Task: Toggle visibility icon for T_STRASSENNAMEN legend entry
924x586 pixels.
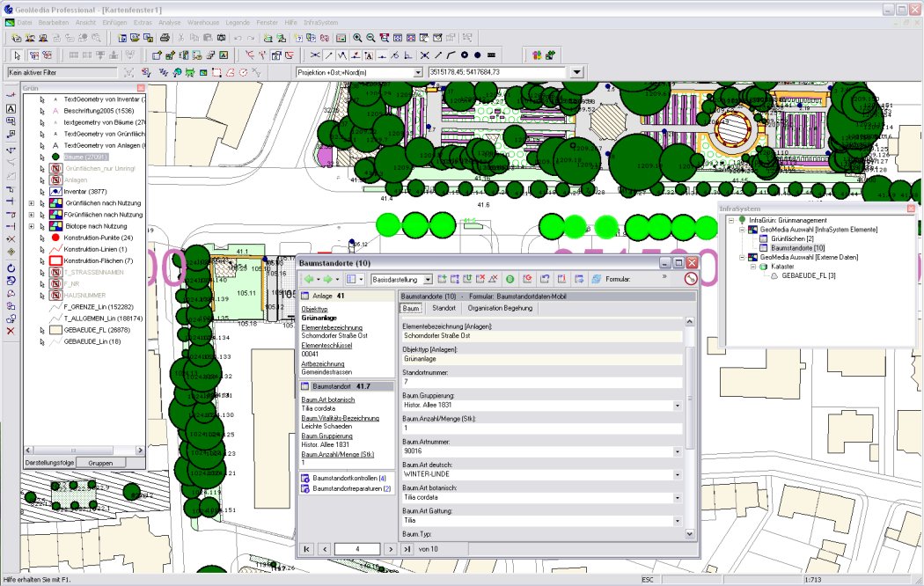Action: (x=55, y=273)
